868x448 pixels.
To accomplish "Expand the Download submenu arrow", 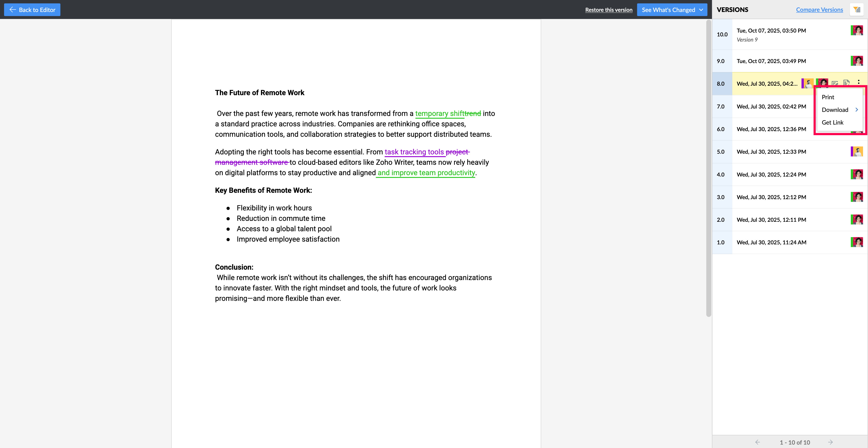I will [856, 110].
